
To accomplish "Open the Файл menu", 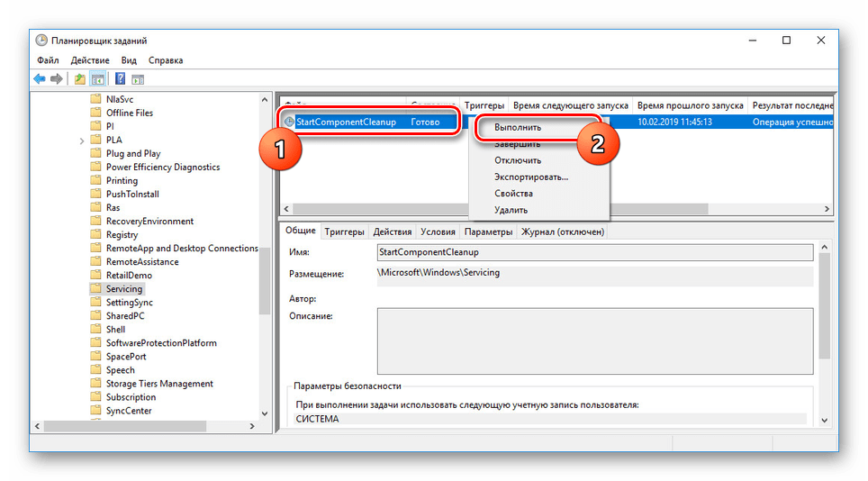I will (x=48, y=60).
